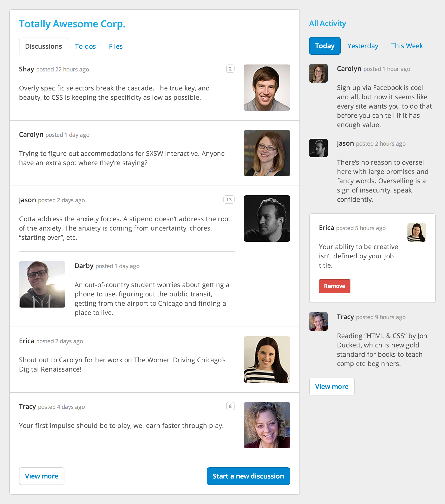Click View more in activity feed

click(x=332, y=386)
